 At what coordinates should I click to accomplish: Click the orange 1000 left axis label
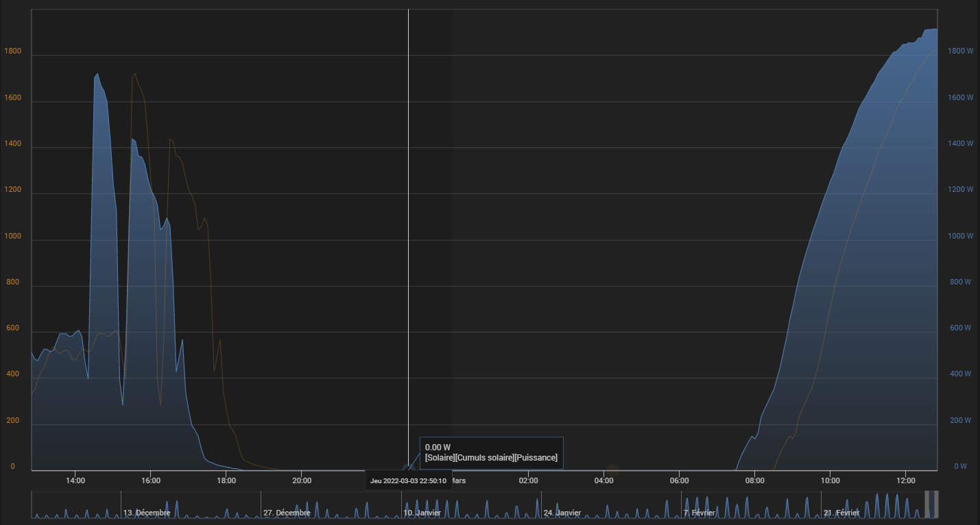click(x=13, y=236)
